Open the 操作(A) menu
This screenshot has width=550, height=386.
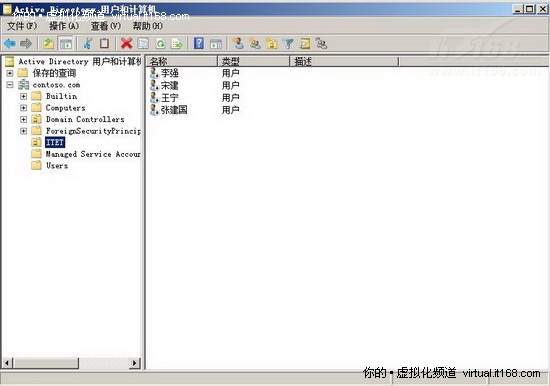(x=64, y=26)
